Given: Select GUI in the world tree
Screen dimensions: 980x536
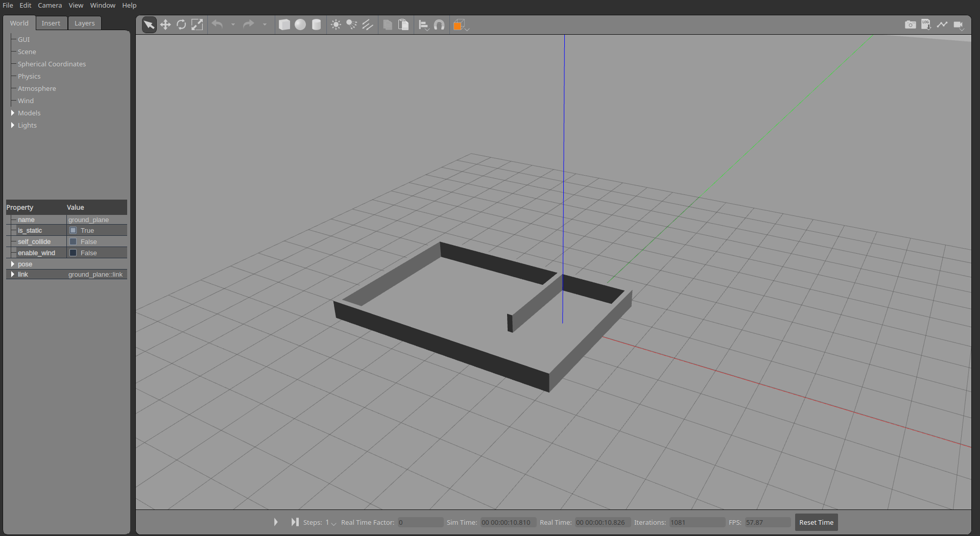Looking at the screenshot, I should pos(24,39).
